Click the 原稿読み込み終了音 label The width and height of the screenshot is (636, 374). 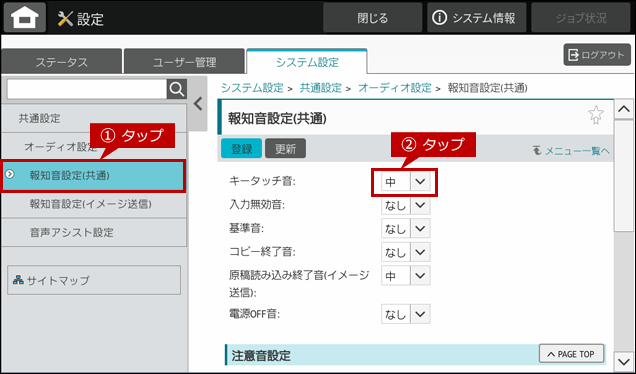299,284
